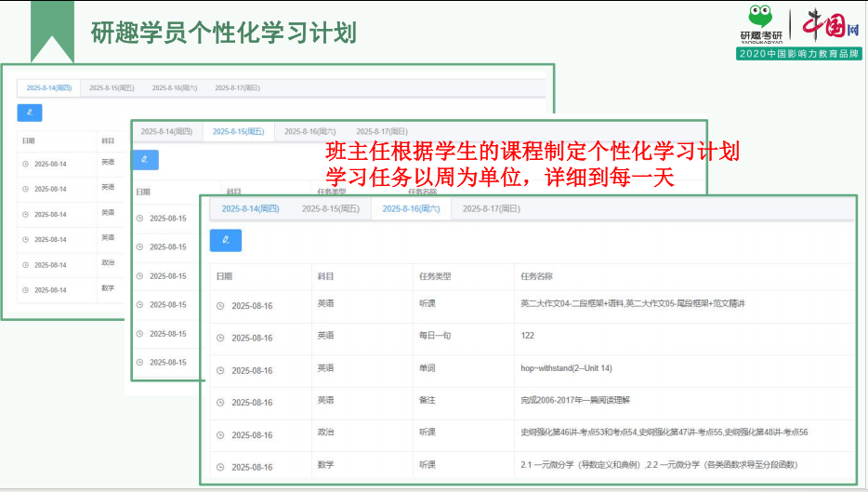Click the 日期 column header in the middle window

tap(143, 193)
